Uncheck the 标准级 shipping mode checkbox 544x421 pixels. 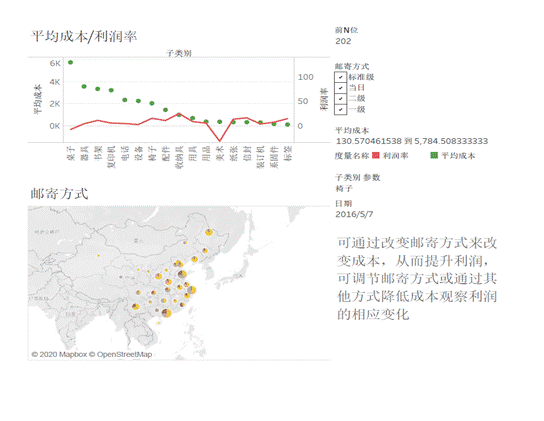(x=340, y=77)
